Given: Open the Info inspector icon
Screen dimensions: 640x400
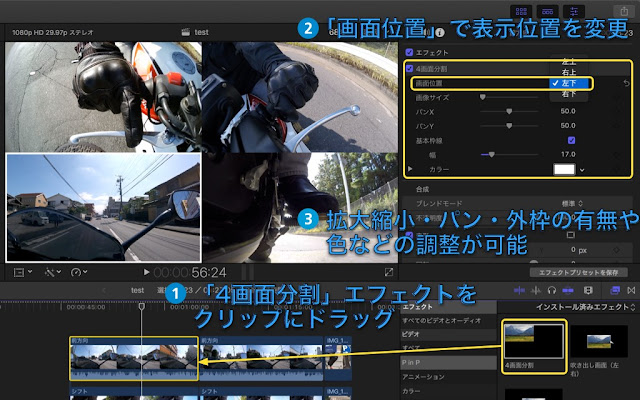Looking at the screenshot, I should click(440, 32).
